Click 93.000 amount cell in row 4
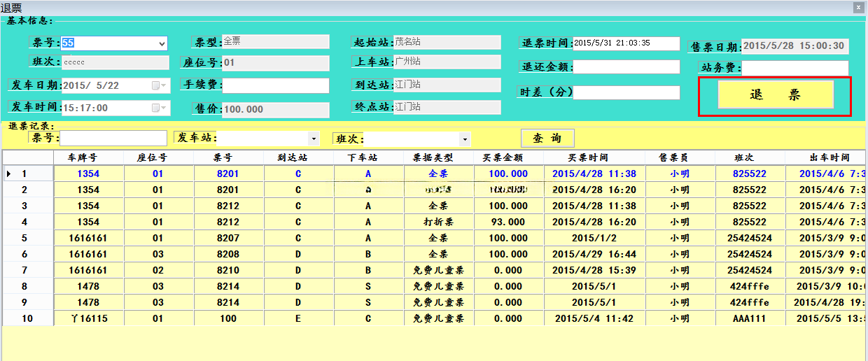 click(x=509, y=222)
